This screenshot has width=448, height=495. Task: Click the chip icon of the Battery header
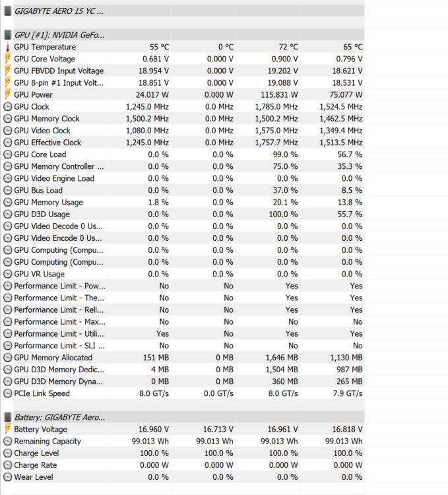tap(7, 417)
